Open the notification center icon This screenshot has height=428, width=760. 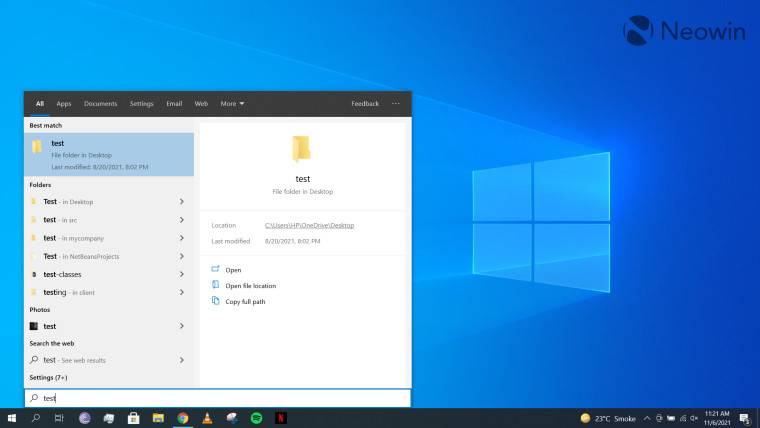(745, 418)
